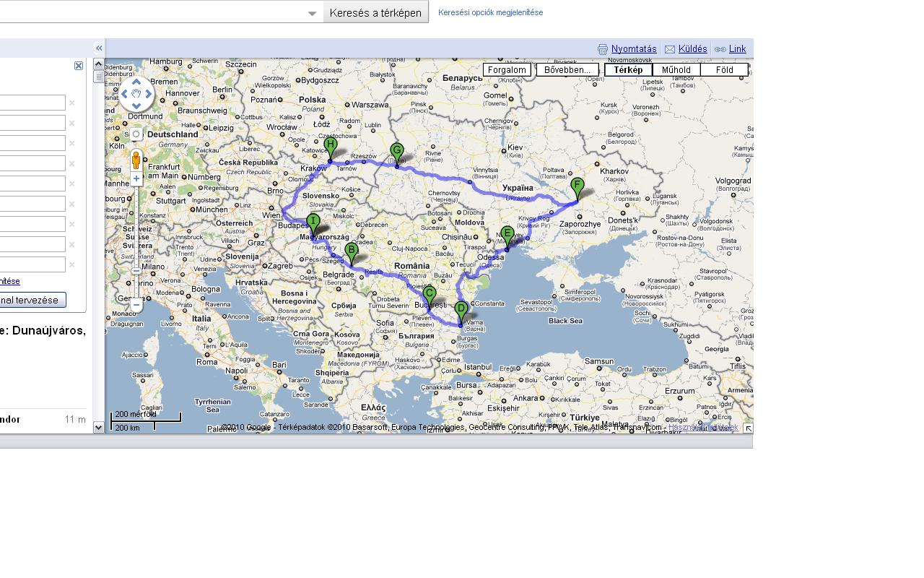Click the 'Kharkov' city label
The height and width of the screenshot is (578, 924).
click(x=614, y=171)
